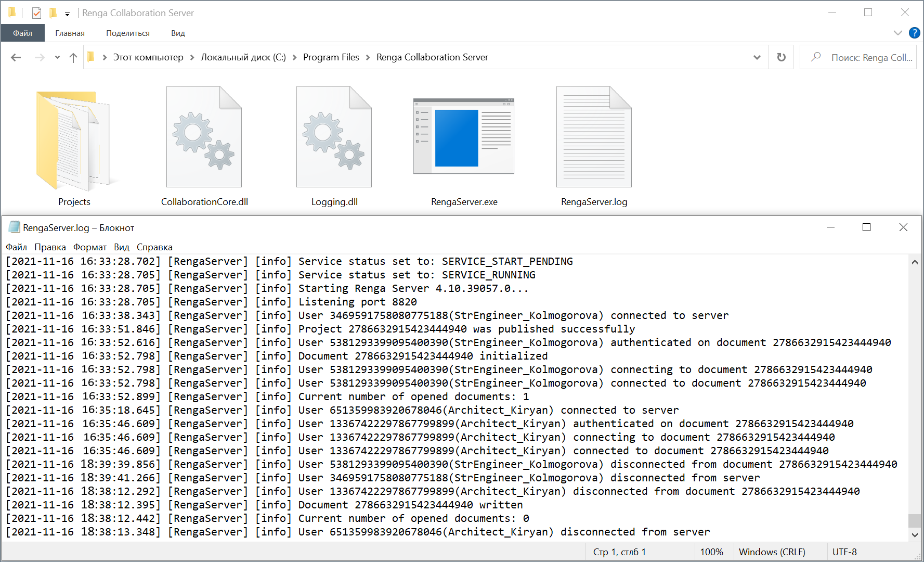Open the Вид ribbon tab in Explorer
The image size is (924, 562).
coord(178,33)
